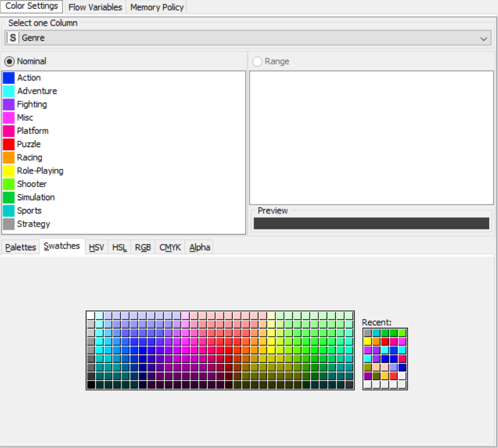Open the Memory Policy tab
The width and height of the screenshot is (498, 448).
pyautogui.click(x=156, y=7)
